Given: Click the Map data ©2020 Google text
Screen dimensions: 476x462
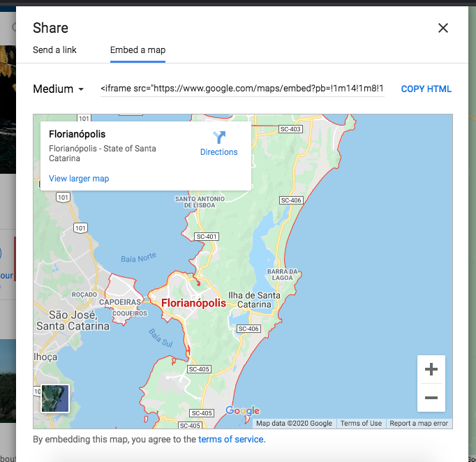Looking at the screenshot, I should click(x=294, y=423).
